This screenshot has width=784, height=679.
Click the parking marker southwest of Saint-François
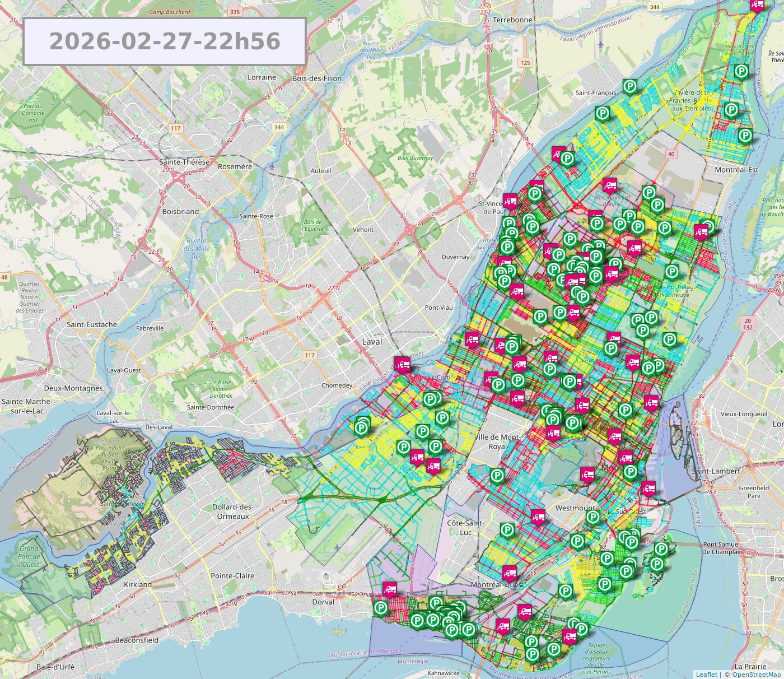point(603,114)
